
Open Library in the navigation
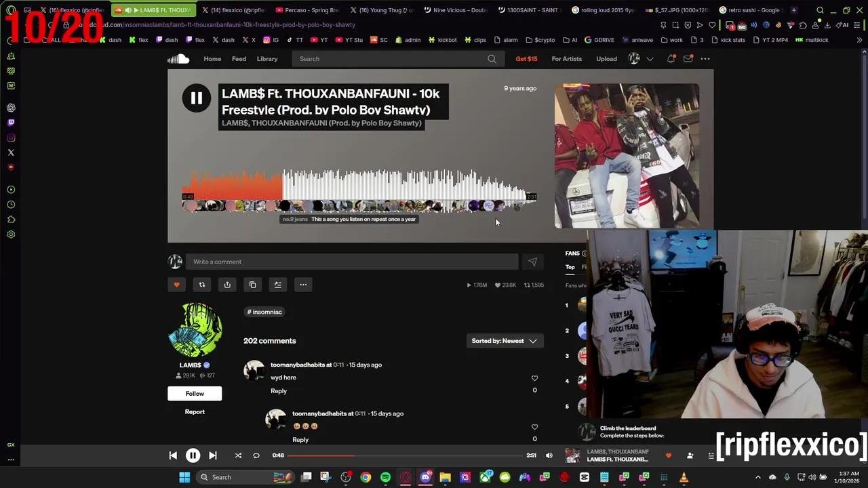pyautogui.click(x=267, y=59)
